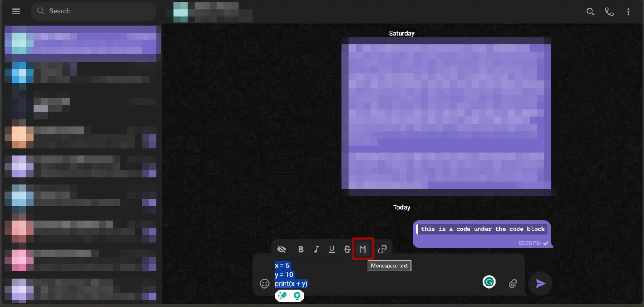Open the attachment menu with the paperclip
This screenshot has height=307, width=644.
point(512,284)
